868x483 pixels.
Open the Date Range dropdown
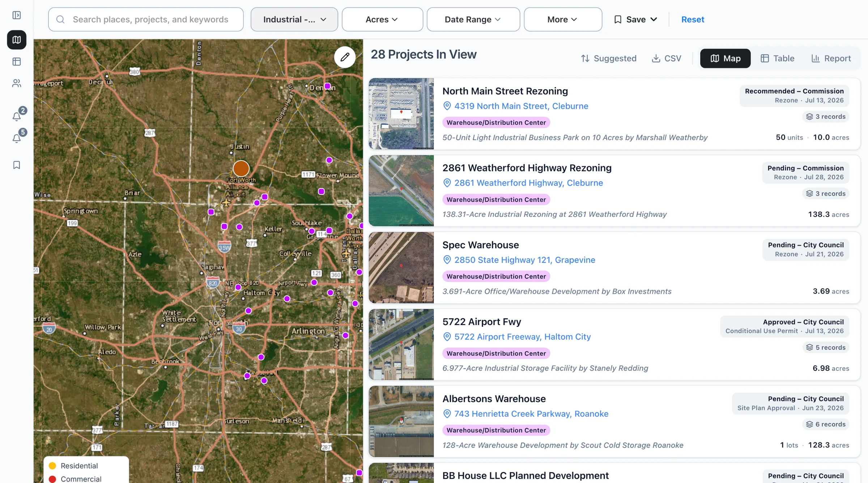pos(473,20)
